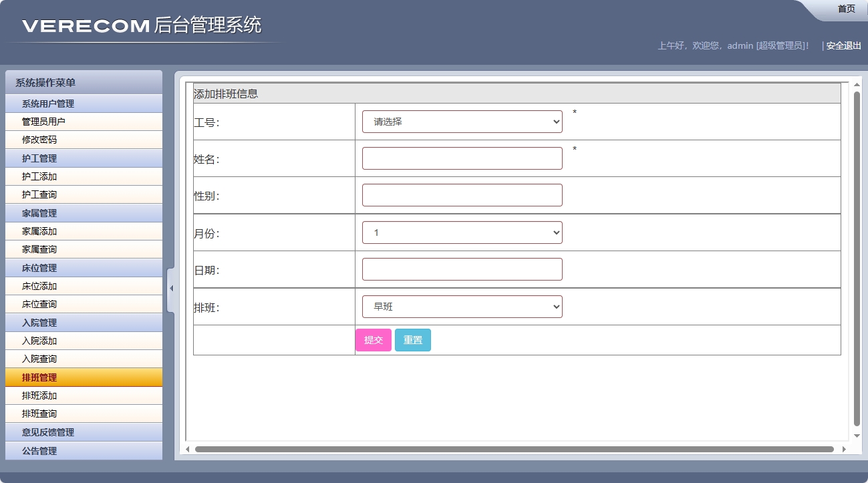868x483 pixels.
Task: Click inside the 姓名 name input field
Action: point(461,158)
